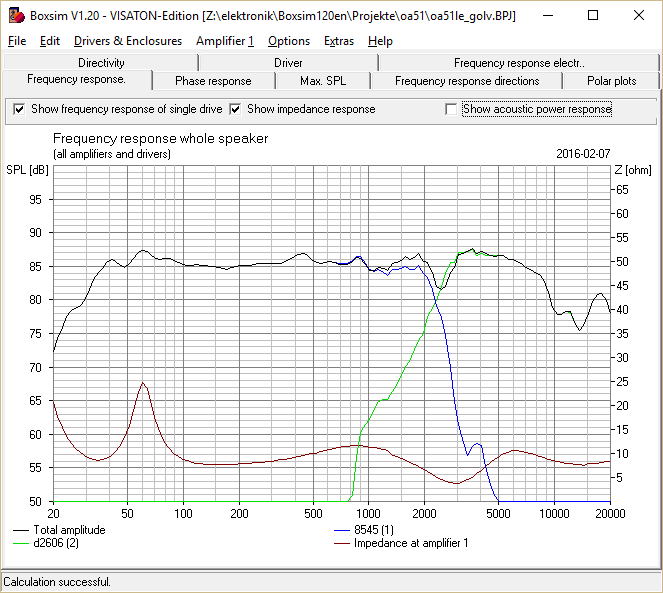Open the Max. SPL tab

coord(323,81)
